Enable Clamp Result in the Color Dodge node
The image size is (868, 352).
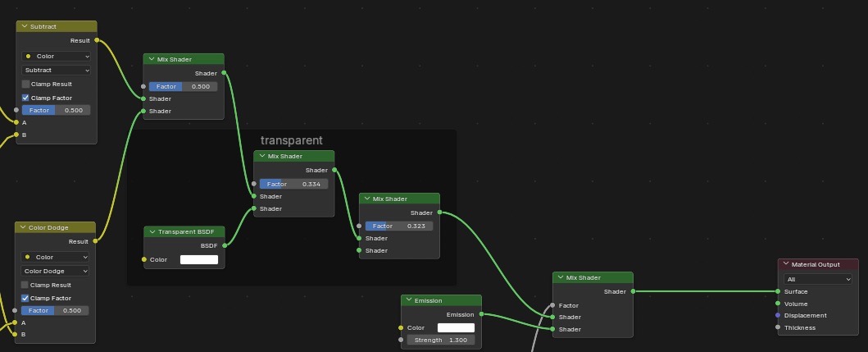(25, 285)
